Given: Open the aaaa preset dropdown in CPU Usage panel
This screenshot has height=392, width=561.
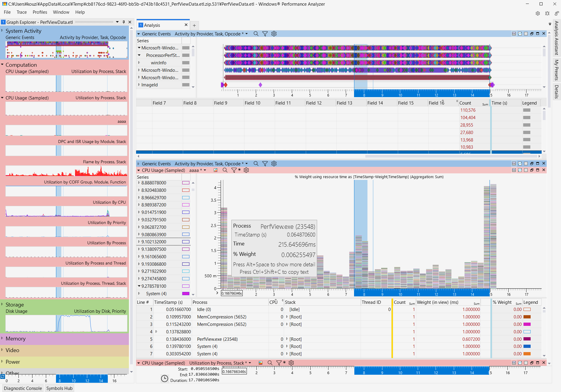Looking at the screenshot, I should pyautogui.click(x=204, y=170).
